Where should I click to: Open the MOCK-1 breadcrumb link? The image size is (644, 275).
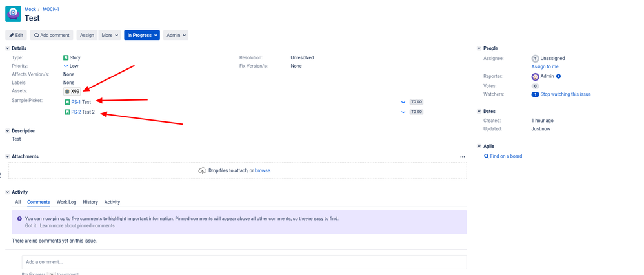[x=51, y=9]
